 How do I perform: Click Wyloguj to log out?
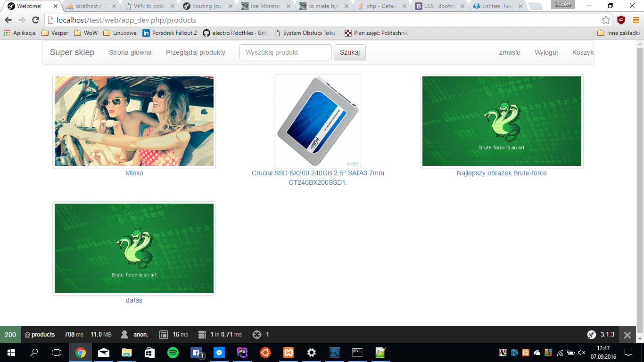[546, 52]
